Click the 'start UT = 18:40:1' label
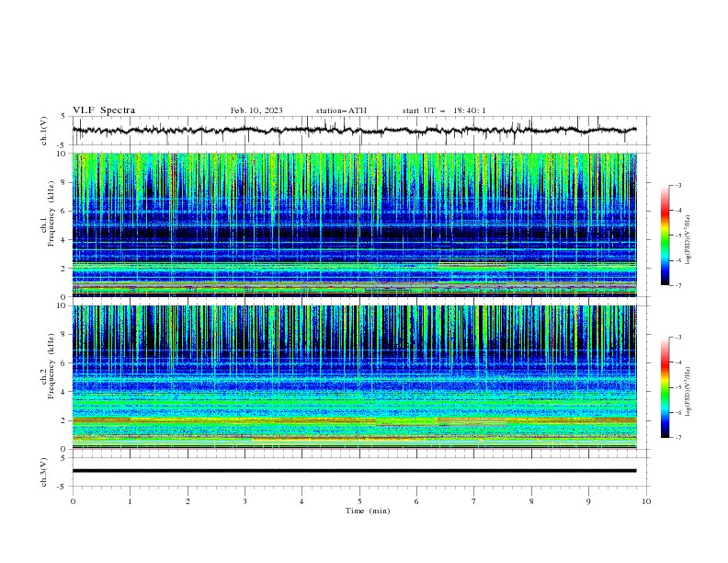This screenshot has width=728, height=563. 443,110
